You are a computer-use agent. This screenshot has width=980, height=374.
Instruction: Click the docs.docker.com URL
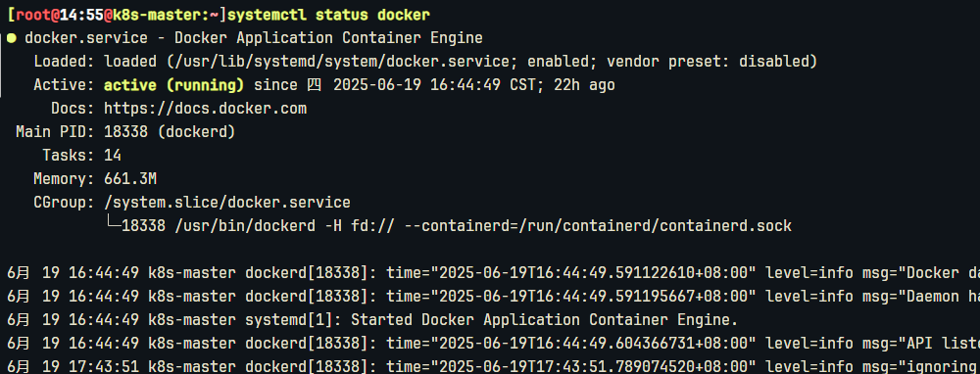pos(205,109)
